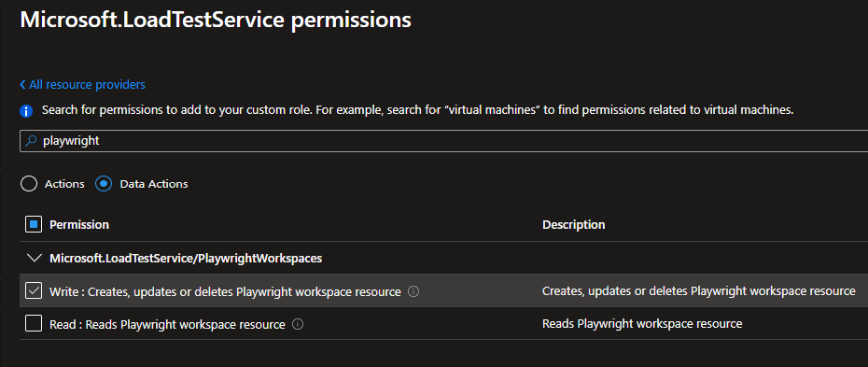Uncheck the Write permission checkbox
Screen dimensions: 868x367
coord(34,290)
